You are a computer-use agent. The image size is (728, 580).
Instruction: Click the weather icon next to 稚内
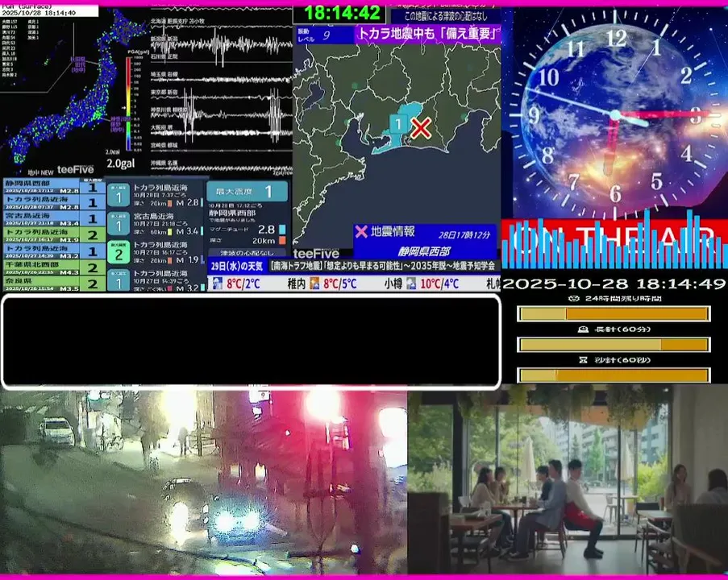pos(314,284)
